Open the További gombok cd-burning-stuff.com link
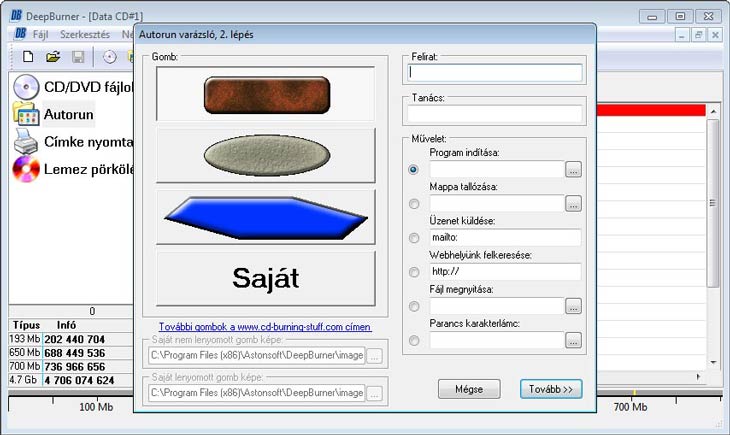This screenshot has height=435, width=730. point(265,327)
